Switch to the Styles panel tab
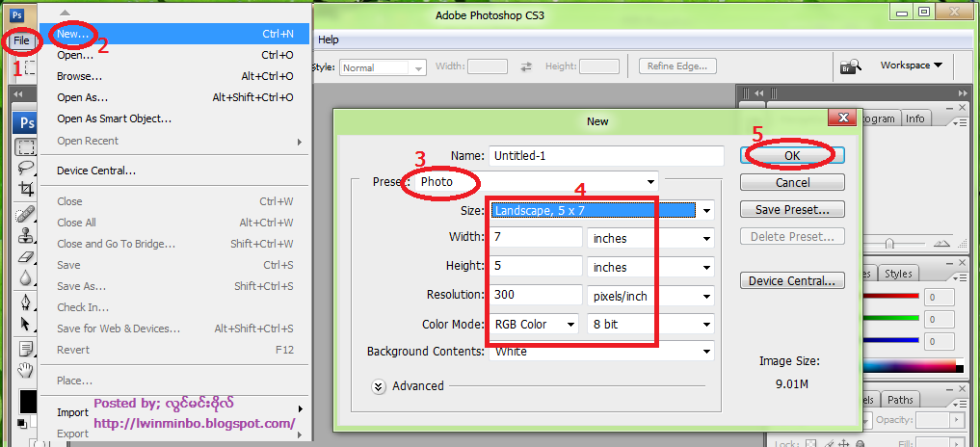This screenshot has height=447, width=980. (899, 274)
